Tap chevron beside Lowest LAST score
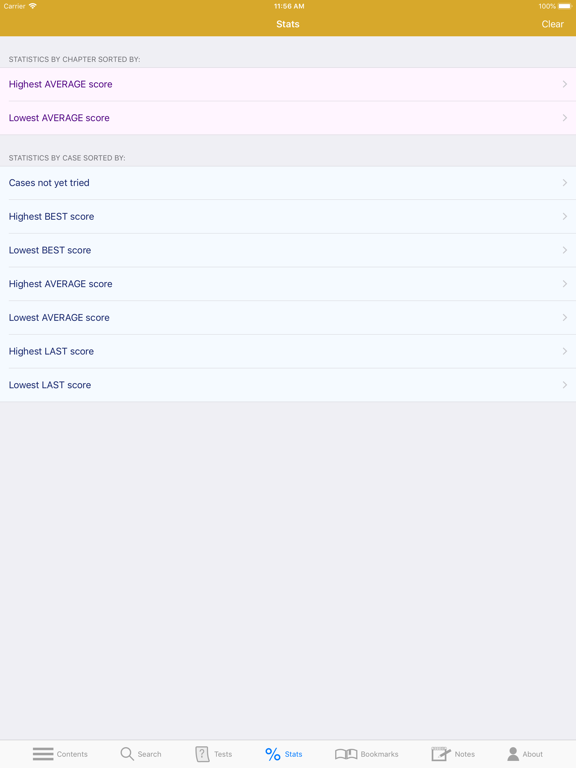The height and width of the screenshot is (768, 576). [x=565, y=385]
